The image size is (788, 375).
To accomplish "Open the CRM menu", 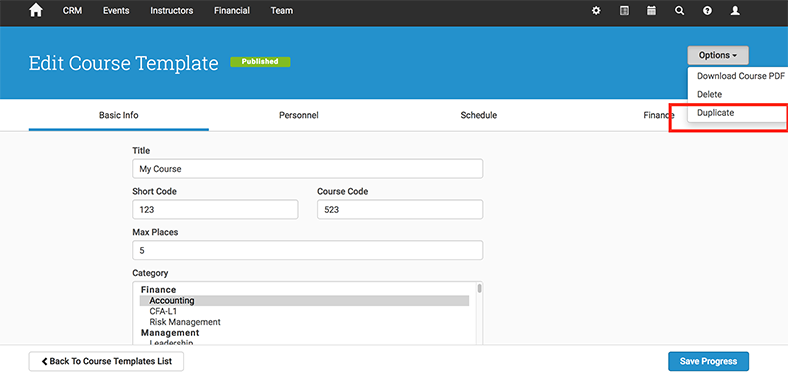I will (x=72, y=11).
